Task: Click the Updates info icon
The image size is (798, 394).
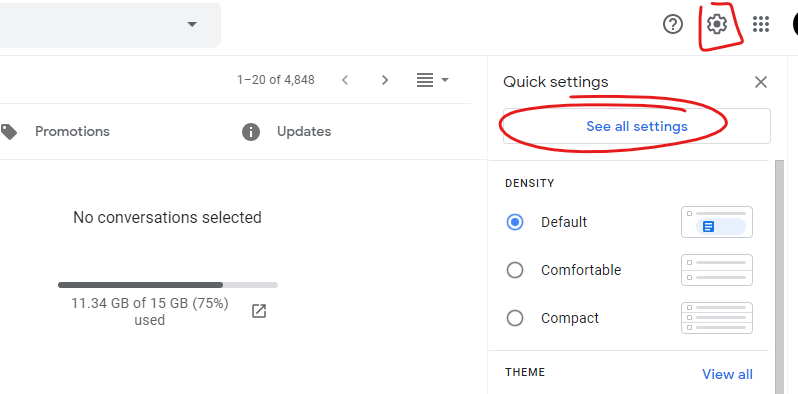Action: 251,132
